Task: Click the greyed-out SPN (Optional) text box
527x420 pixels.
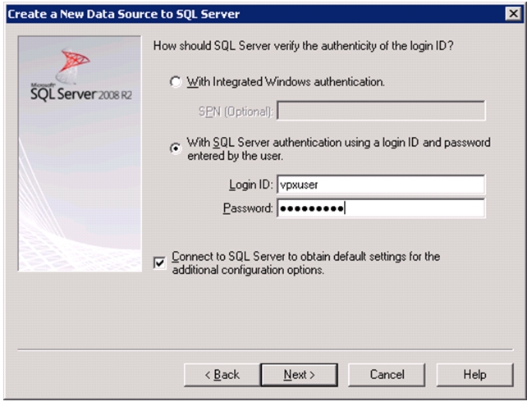Action: tap(381, 111)
